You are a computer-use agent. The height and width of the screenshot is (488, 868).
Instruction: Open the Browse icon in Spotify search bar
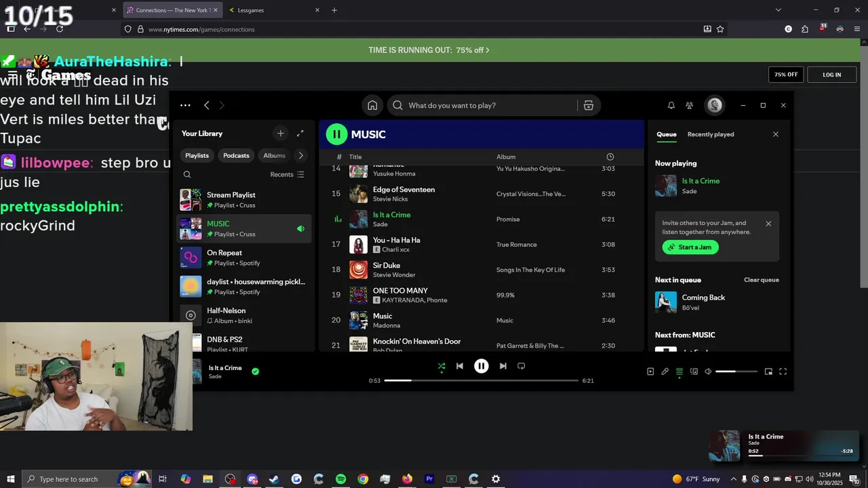589,105
